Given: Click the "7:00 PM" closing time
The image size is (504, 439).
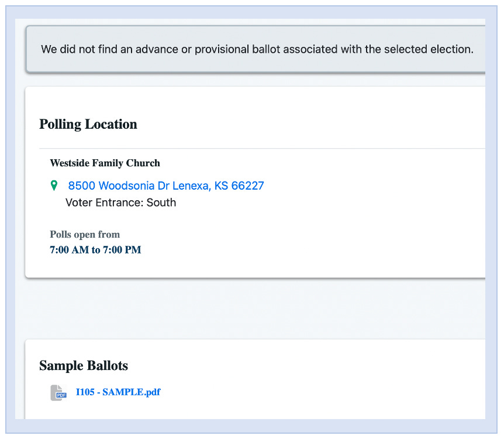Looking at the screenshot, I should (x=122, y=250).
